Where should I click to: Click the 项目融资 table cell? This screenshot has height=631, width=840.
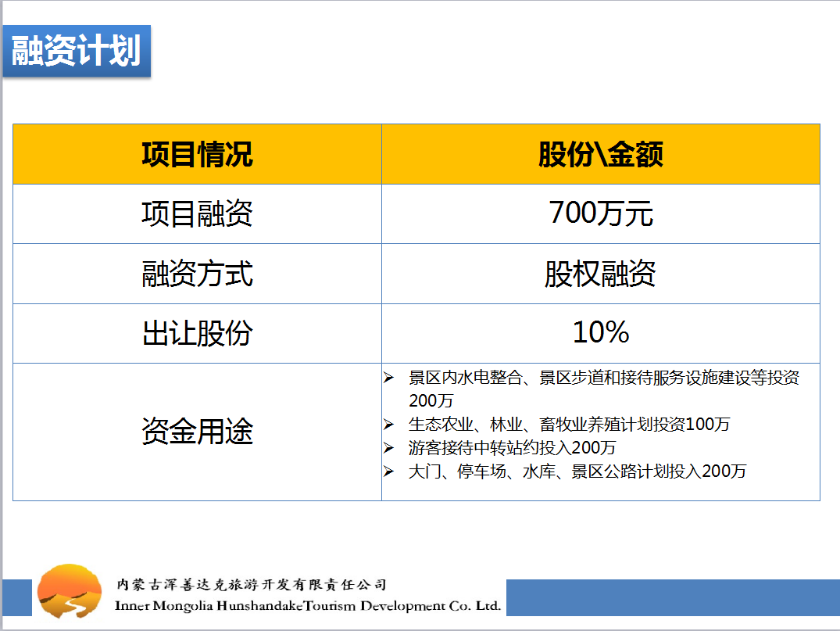(197, 213)
